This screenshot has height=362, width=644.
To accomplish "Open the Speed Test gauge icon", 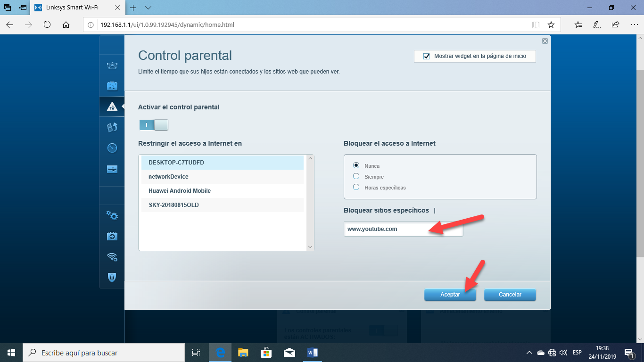I will click(x=112, y=148).
